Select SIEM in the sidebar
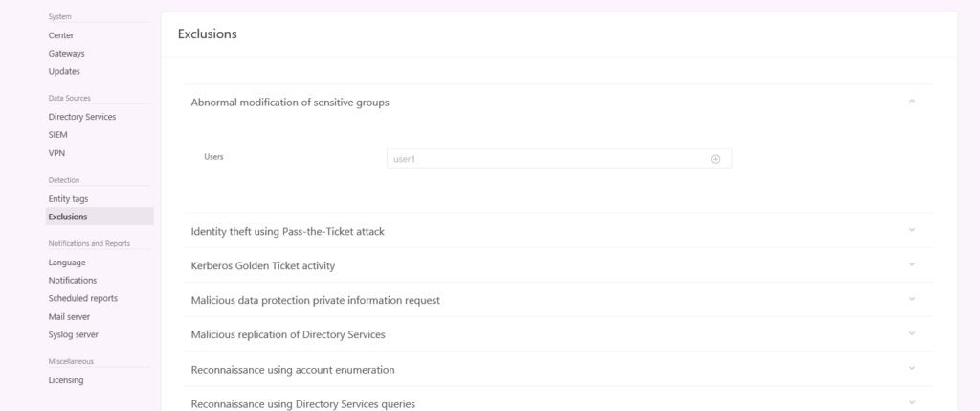980x411 pixels. pyautogui.click(x=57, y=134)
